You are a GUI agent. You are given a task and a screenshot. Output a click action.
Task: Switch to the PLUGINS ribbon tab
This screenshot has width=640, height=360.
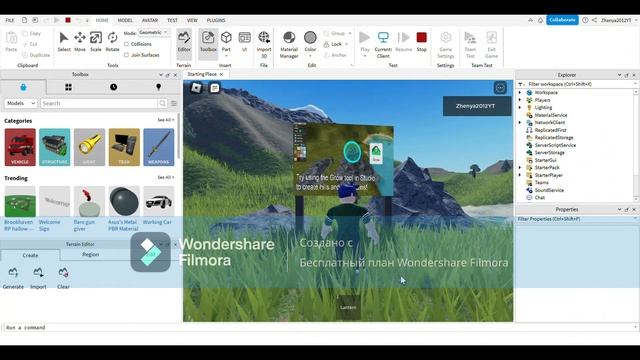216,20
